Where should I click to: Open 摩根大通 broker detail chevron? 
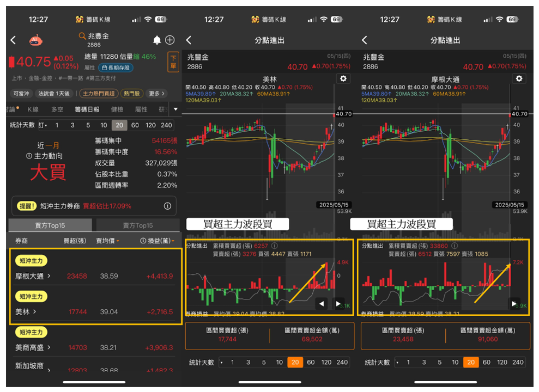pyautogui.click(x=49, y=275)
